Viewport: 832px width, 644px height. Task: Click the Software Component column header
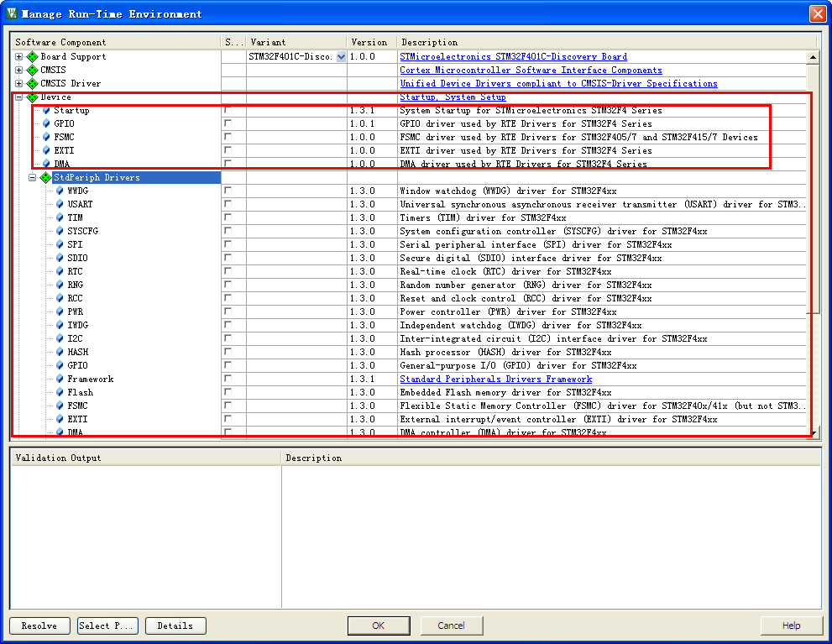(116, 43)
